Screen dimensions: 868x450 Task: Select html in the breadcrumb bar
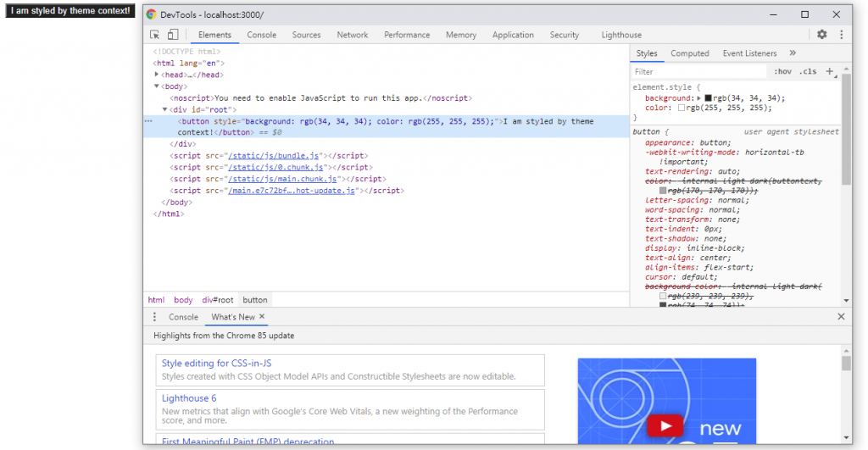tap(156, 299)
